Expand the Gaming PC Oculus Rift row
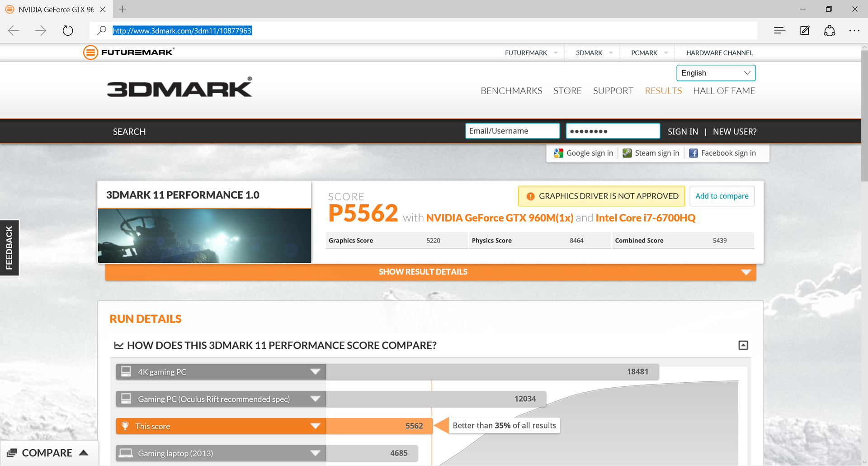Viewport: 868px width, 466px height. pos(316,399)
